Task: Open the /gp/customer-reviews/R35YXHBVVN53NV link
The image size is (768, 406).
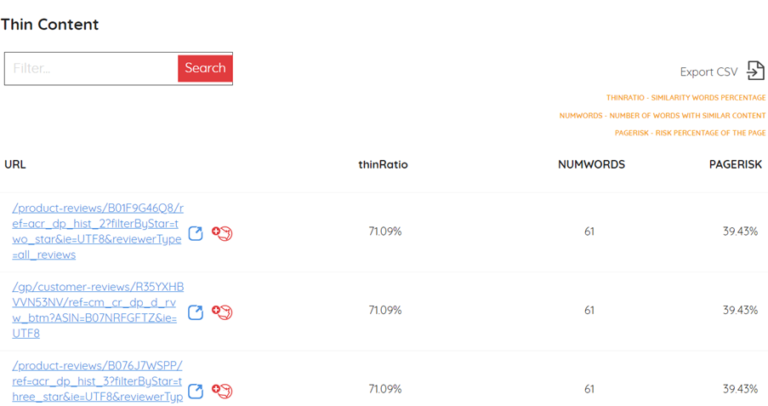Action: click(x=97, y=310)
